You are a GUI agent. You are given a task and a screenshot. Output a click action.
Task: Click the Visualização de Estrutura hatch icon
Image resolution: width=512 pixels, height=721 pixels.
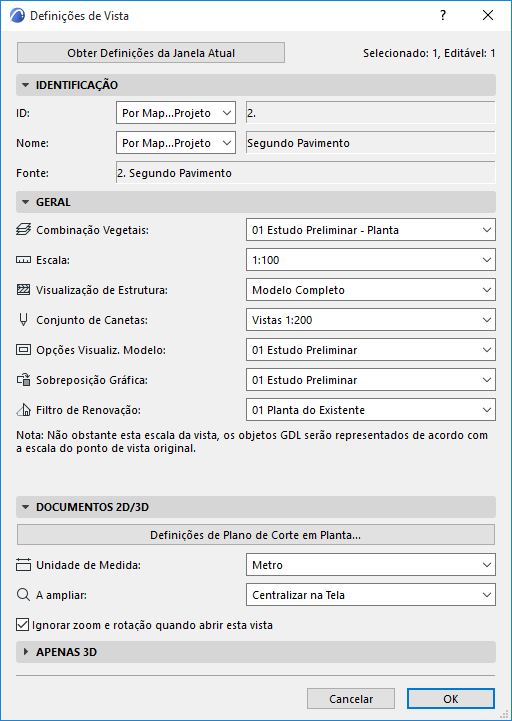(23, 290)
